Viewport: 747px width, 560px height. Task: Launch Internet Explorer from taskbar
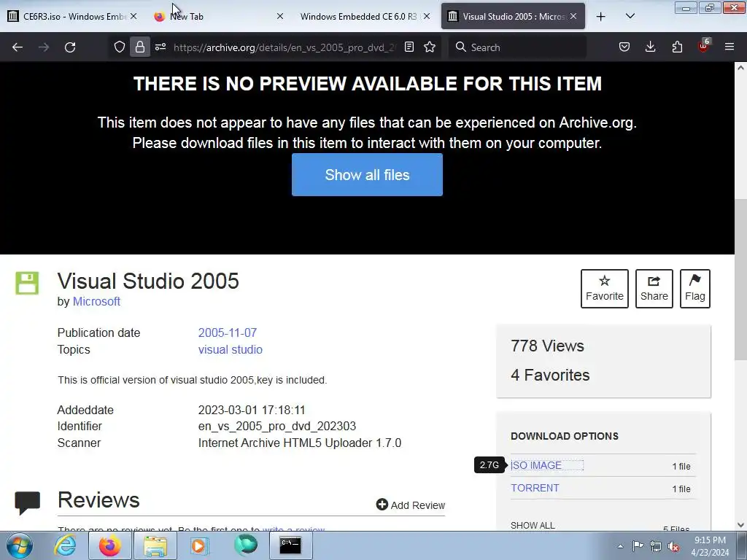[65, 545]
